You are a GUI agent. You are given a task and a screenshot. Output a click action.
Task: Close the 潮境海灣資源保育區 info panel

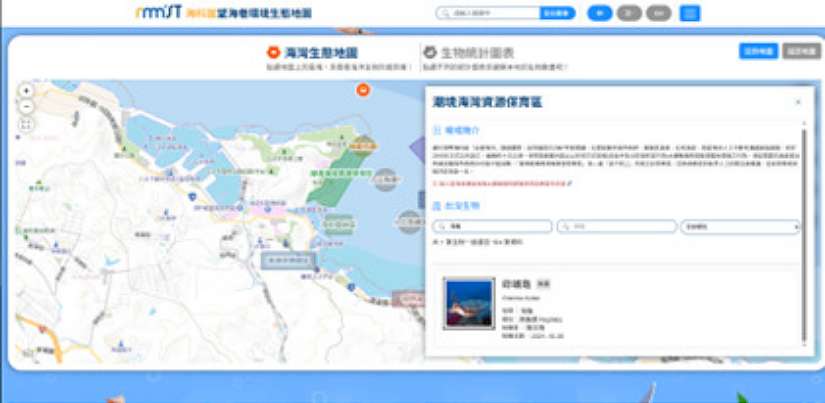click(797, 102)
